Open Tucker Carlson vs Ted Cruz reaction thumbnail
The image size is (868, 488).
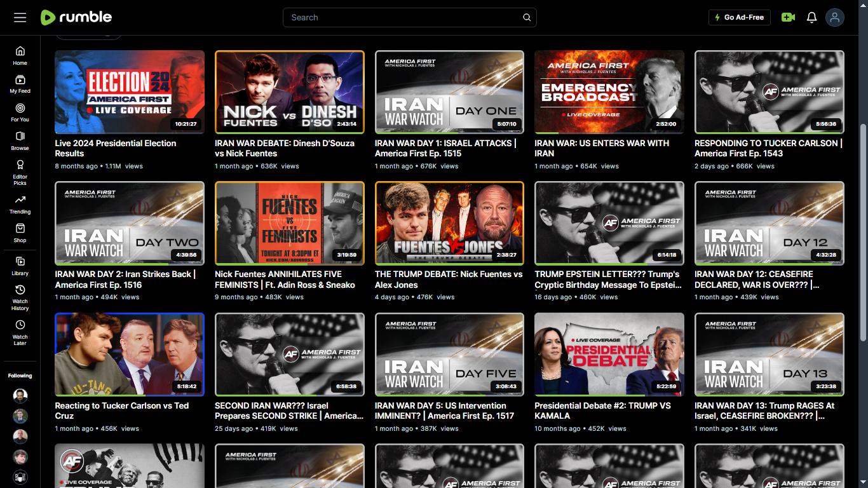(x=130, y=355)
